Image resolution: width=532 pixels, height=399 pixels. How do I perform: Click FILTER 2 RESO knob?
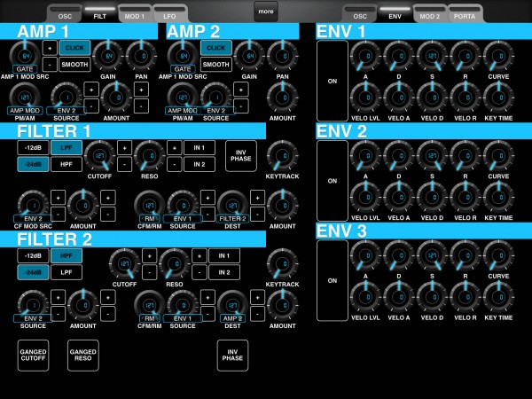(175, 264)
